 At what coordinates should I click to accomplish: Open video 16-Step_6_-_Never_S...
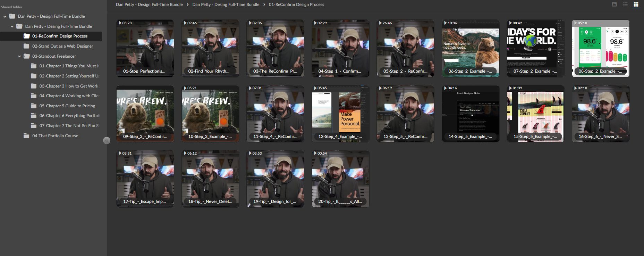(x=601, y=114)
